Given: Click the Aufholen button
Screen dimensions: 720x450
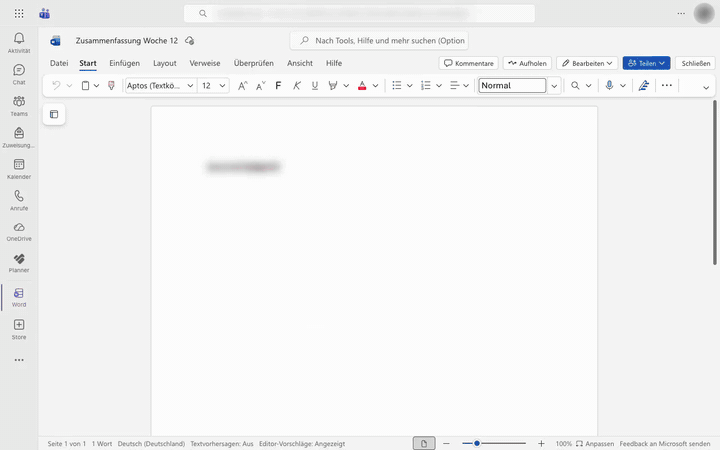Looking at the screenshot, I should 527,63.
